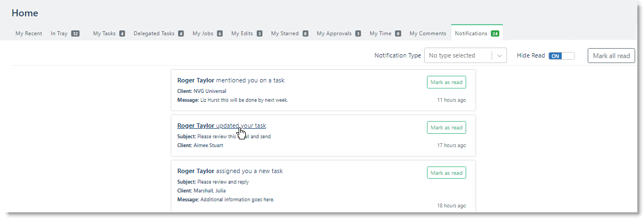This screenshot has height=219, width=644.
Task: Open the My Recent tab
Action: pyautogui.click(x=29, y=34)
